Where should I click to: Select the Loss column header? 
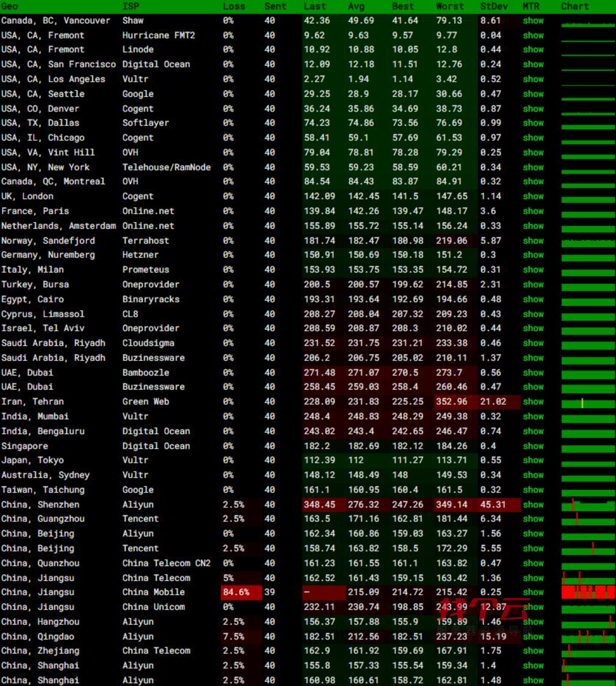(234, 6)
